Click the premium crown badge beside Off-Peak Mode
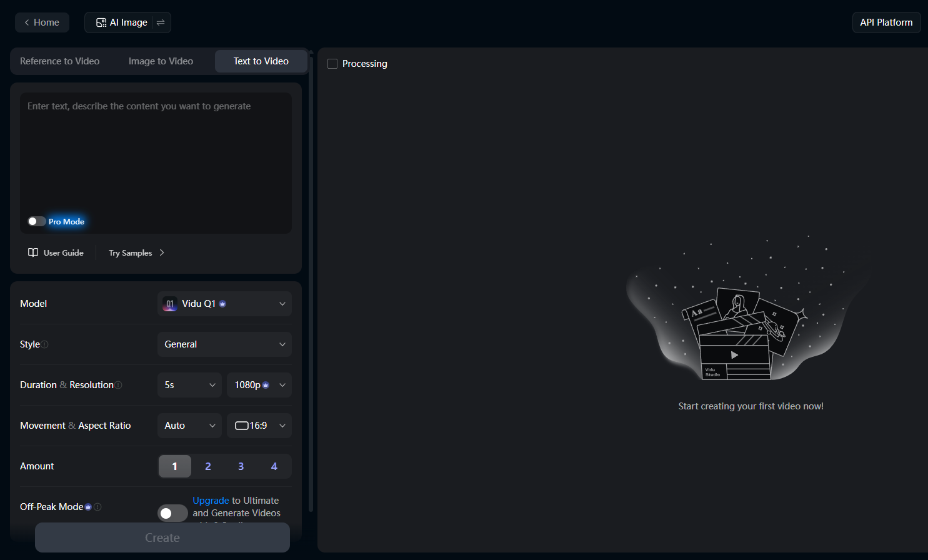Viewport: 928px width, 560px height. coord(88,507)
